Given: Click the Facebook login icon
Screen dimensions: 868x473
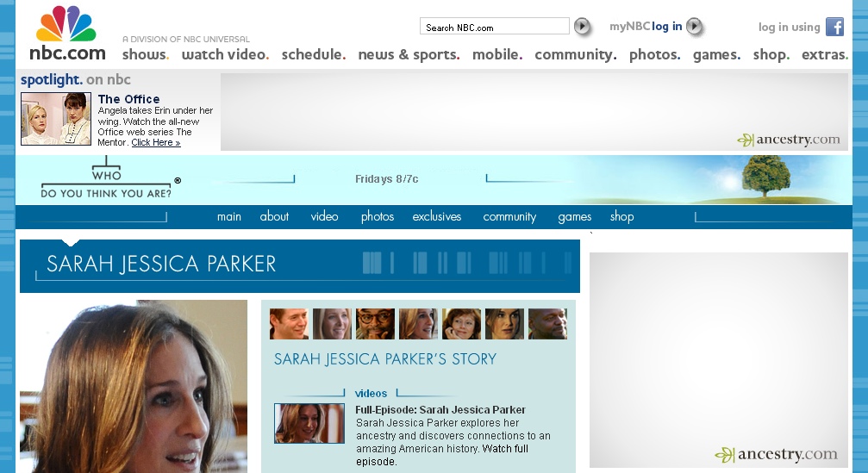Looking at the screenshot, I should point(834,27).
